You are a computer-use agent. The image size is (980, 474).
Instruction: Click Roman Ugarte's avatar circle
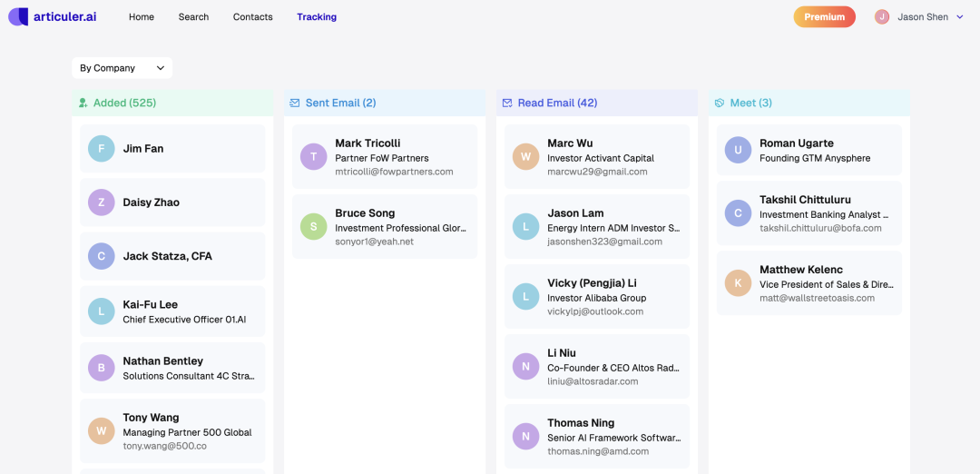(x=739, y=150)
